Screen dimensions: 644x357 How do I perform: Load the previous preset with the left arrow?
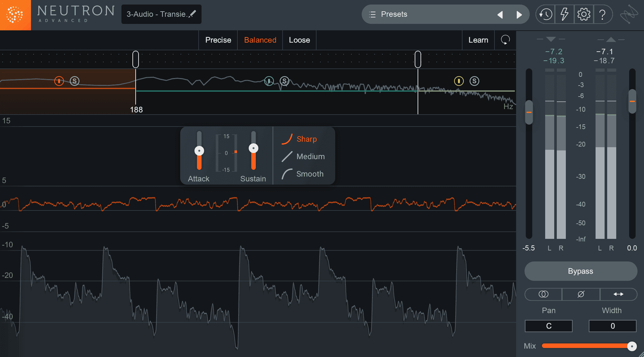pos(500,15)
